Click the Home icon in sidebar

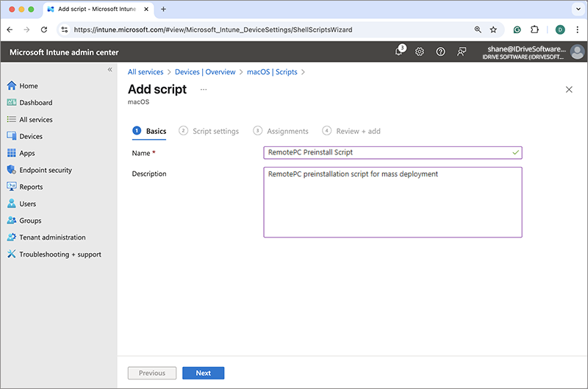[12, 86]
